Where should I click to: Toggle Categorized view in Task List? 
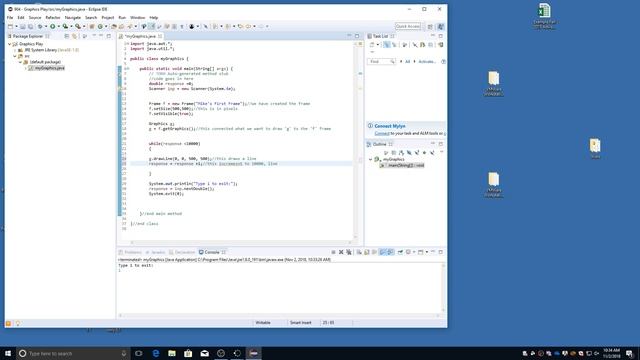pos(387,45)
